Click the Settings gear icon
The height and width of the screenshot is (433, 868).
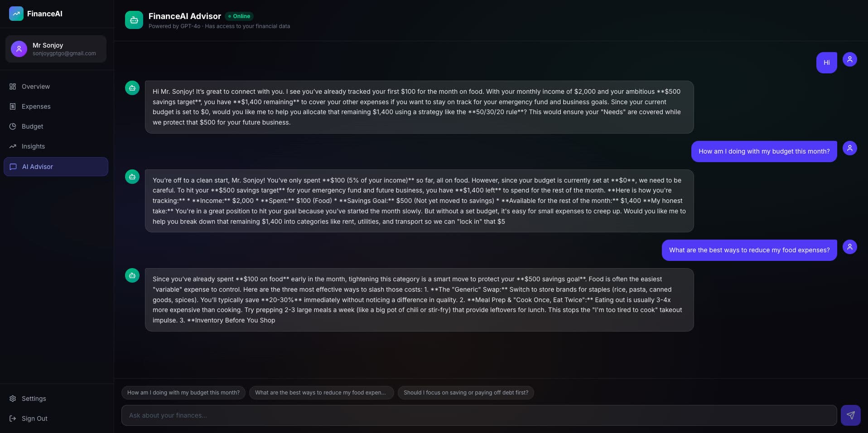point(13,399)
